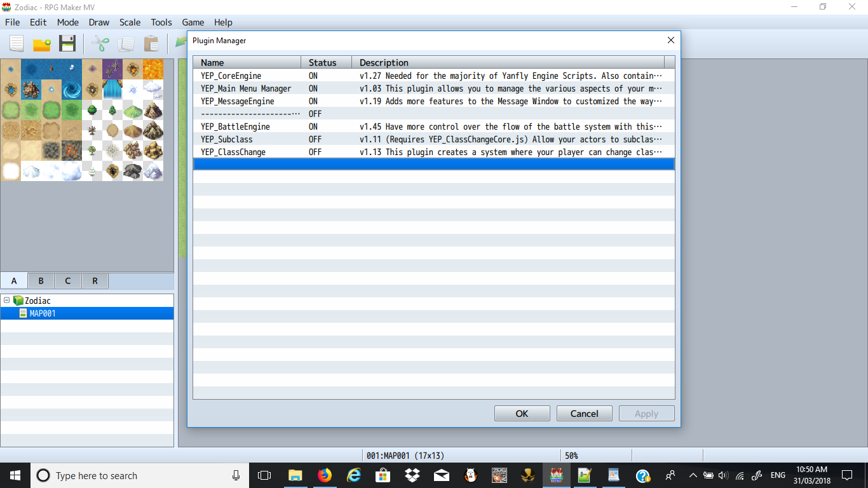868x488 pixels.
Task: Click the taskbar search microphone icon
Action: click(x=236, y=475)
